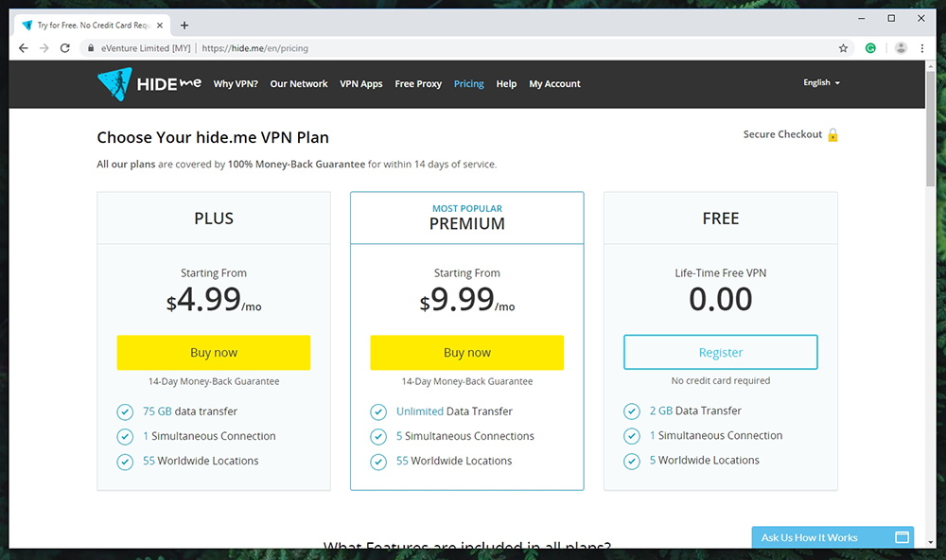This screenshot has width=946, height=560.
Task: Open the Chrome profile avatar icon
Action: [901, 48]
